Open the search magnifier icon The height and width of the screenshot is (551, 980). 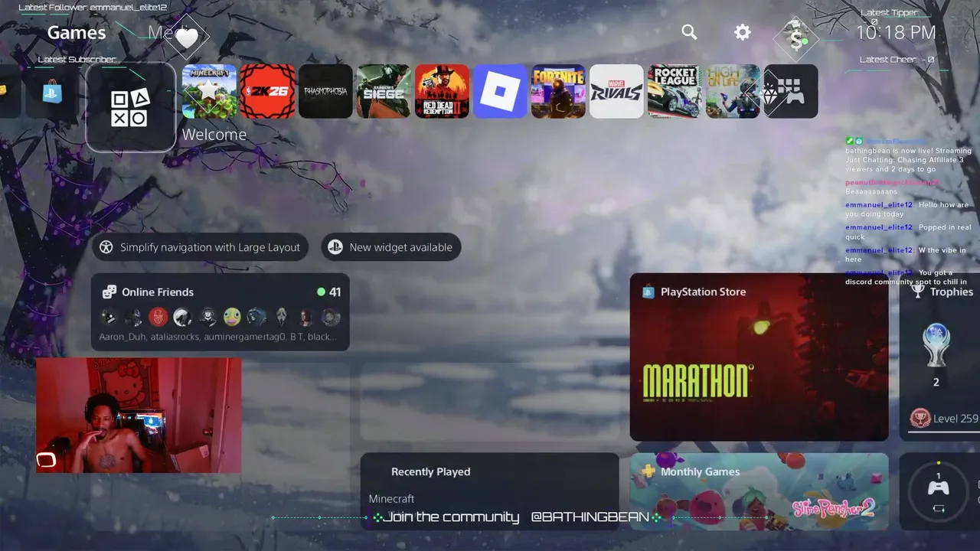[x=689, y=32]
